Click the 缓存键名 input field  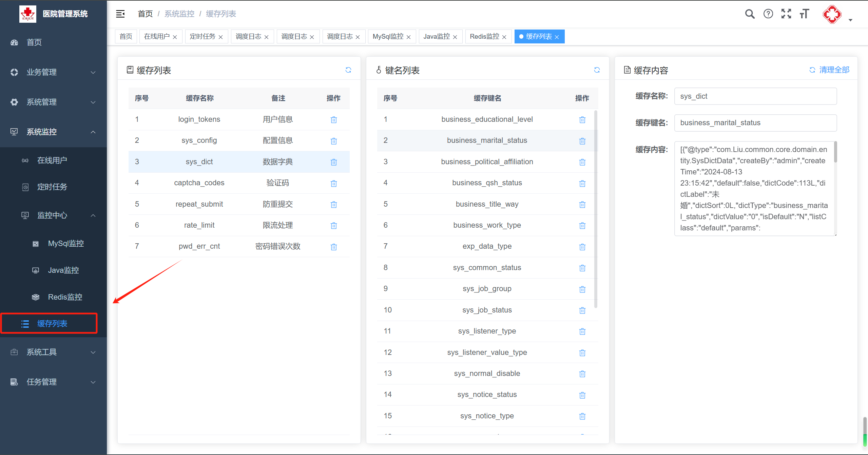pyautogui.click(x=755, y=123)
